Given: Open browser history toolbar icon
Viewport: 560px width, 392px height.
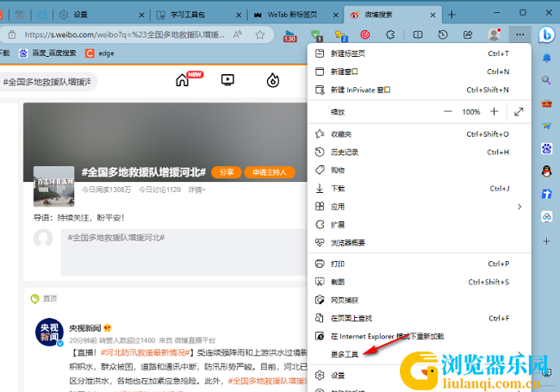Looking at the screenshot, I should [443, 34].
